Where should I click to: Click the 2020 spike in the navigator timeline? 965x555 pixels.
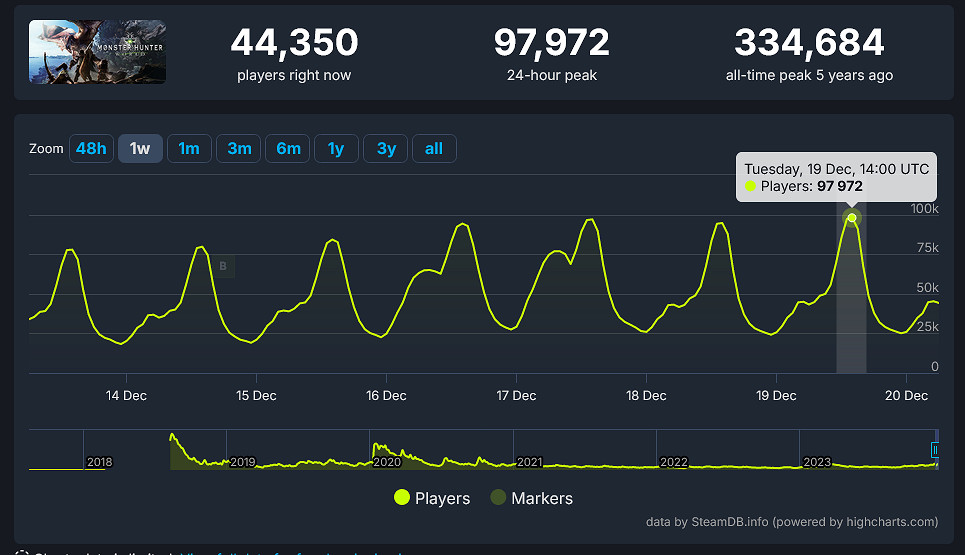375,447
